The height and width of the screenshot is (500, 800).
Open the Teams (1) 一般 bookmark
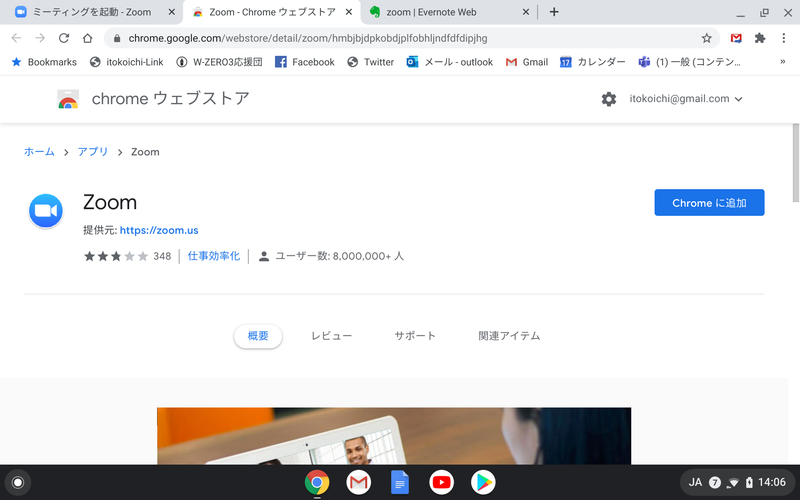pos(689,62)
